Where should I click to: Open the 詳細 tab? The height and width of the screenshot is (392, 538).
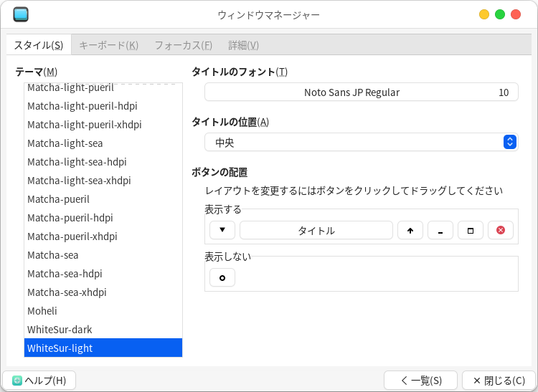point(243,45)
